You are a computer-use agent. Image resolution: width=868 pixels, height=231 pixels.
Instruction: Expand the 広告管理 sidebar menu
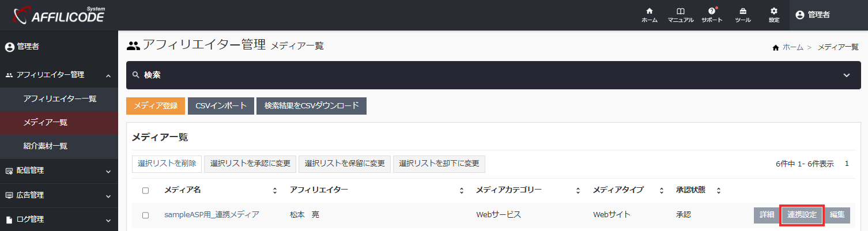(108, 196)
